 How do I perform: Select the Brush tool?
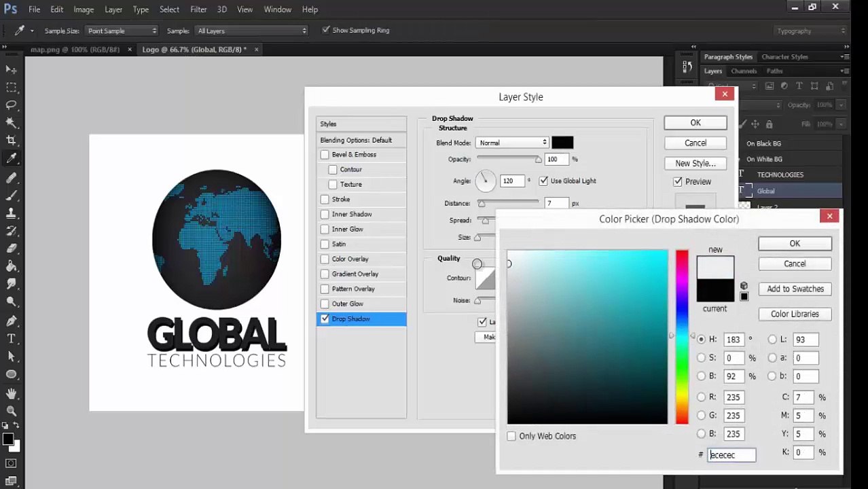pos(11,195)
